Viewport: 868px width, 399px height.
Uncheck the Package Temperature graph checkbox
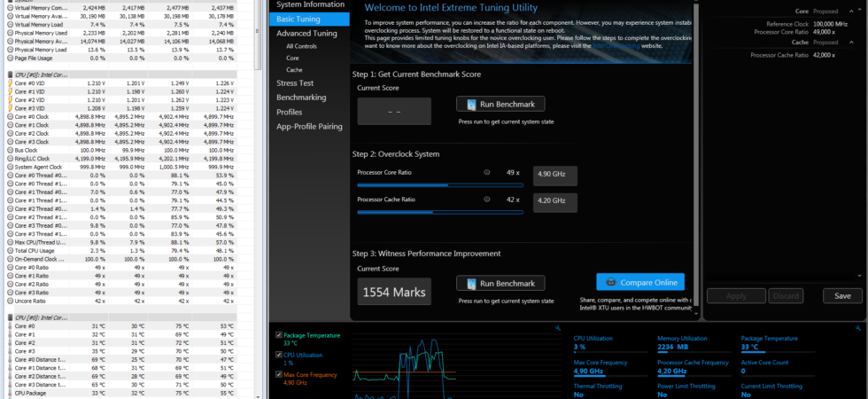point(278,335)
